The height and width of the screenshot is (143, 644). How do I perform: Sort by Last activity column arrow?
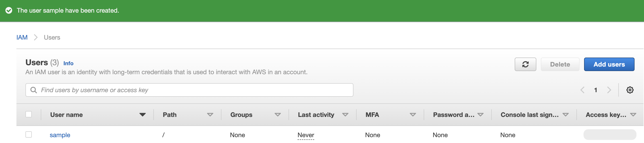[x=345, y=115]
